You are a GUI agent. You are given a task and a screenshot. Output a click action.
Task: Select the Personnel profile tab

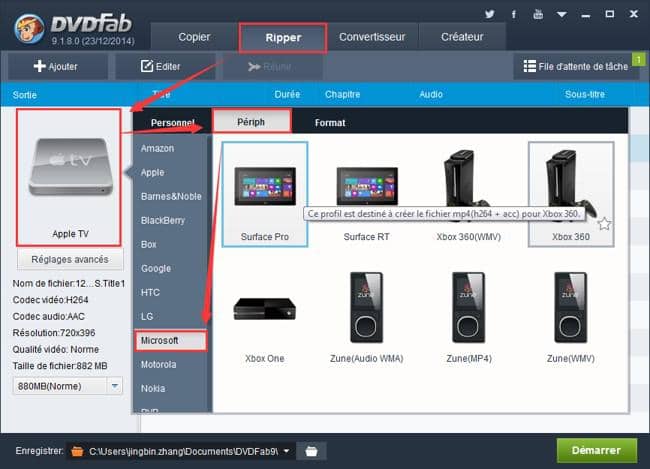pyautogui.click(x=172, y=123)
